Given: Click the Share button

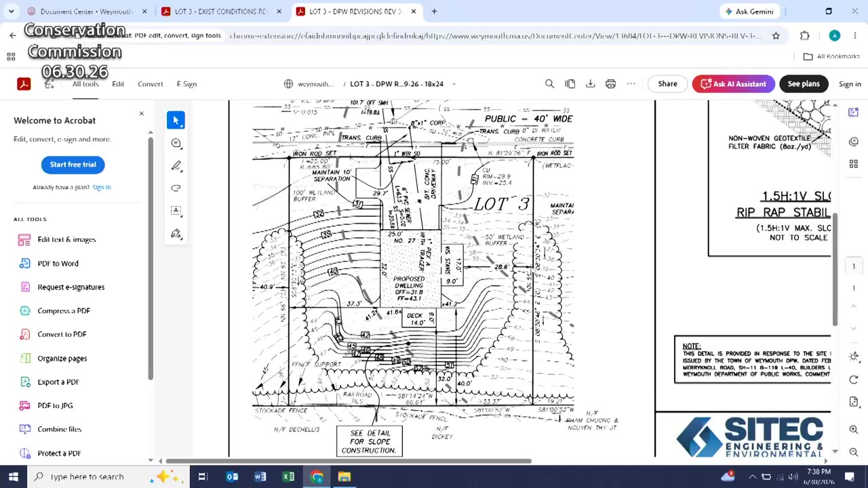Looking at the screenshot, I should pos(667,84).
